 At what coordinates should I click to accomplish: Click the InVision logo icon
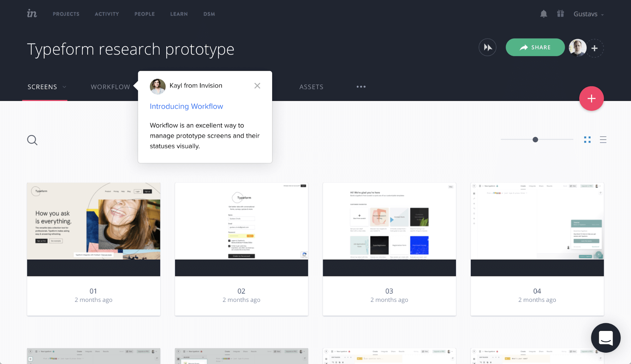coord(32,14)
